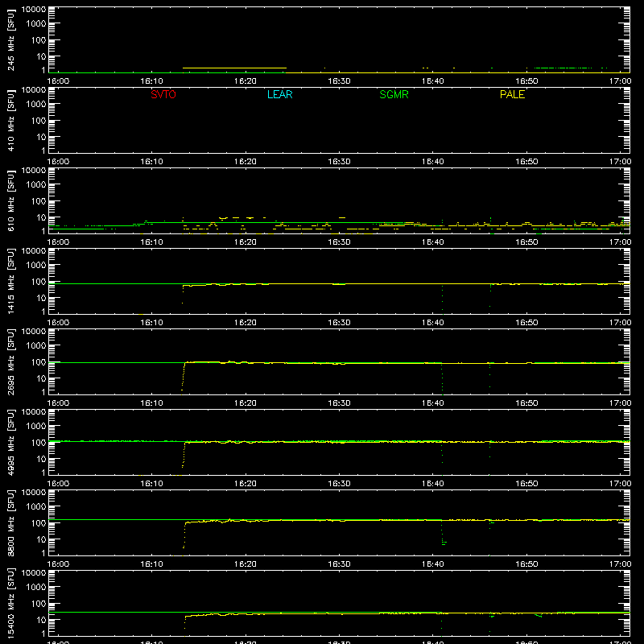Click the raised yellow line segment in 245 MHz panel

coord(234,68)
